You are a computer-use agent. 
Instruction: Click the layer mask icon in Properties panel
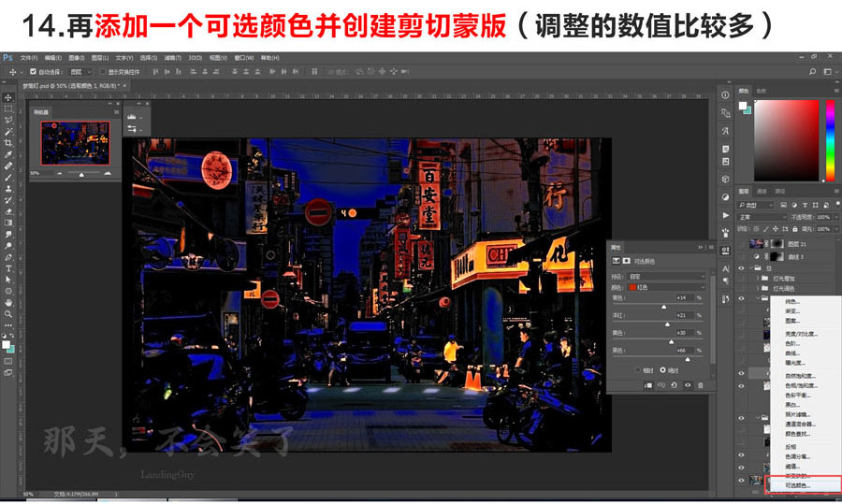click(626, 261)
